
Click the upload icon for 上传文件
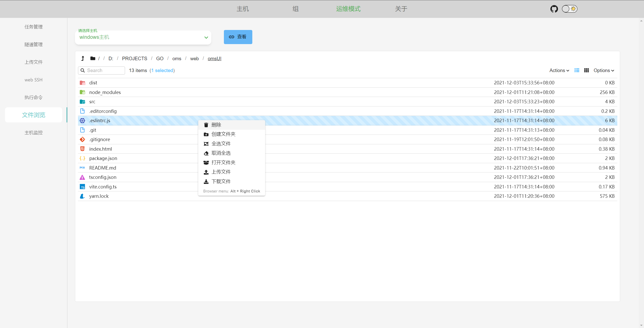tap(206, 172)
